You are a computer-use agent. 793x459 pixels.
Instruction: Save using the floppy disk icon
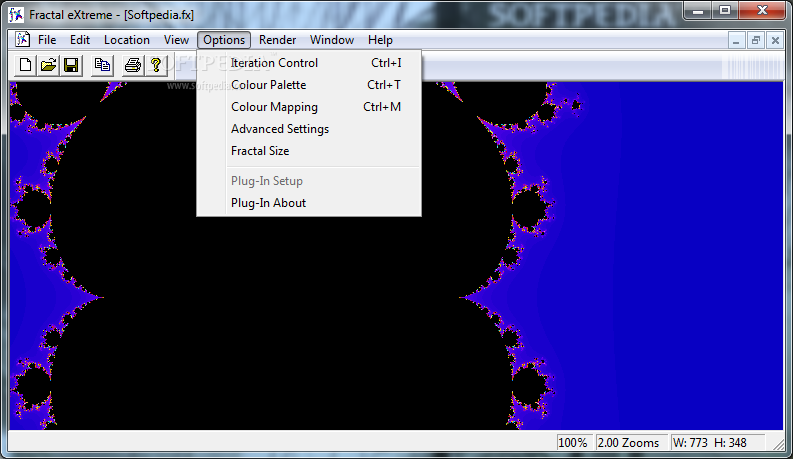coord(71,65)
